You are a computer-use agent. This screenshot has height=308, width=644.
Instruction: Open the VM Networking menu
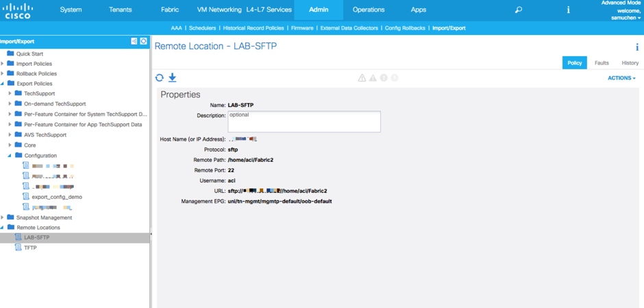coord(219,10)
